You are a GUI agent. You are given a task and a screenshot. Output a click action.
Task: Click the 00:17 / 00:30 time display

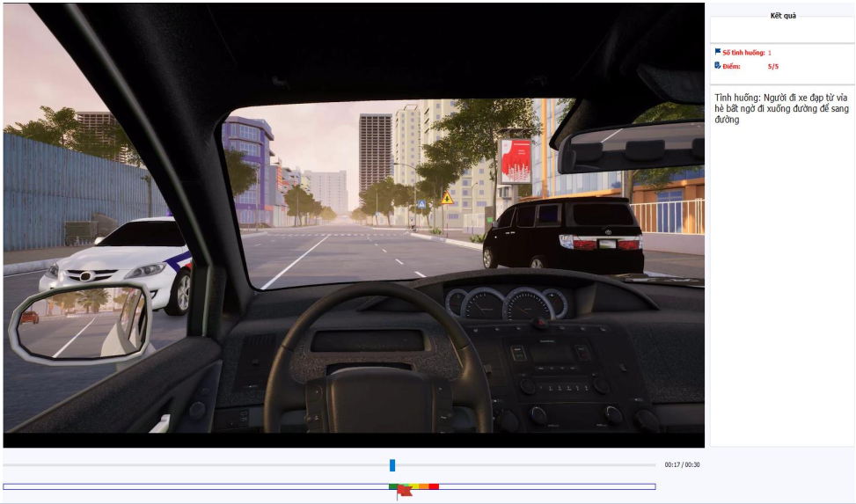[682, 464]
